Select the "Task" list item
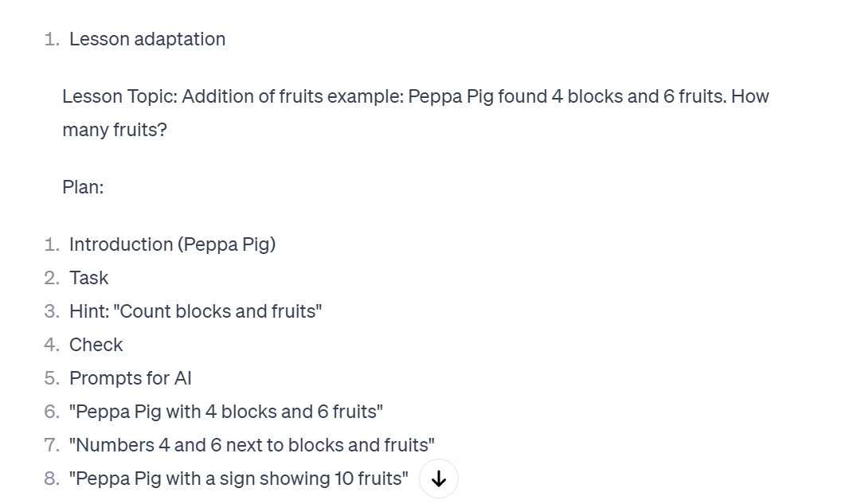The image size is (853, 504). point(88,278)
